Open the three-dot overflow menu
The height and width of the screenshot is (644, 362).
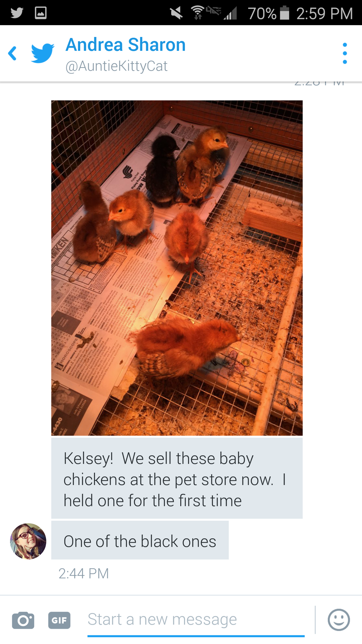tap(345, 53)
